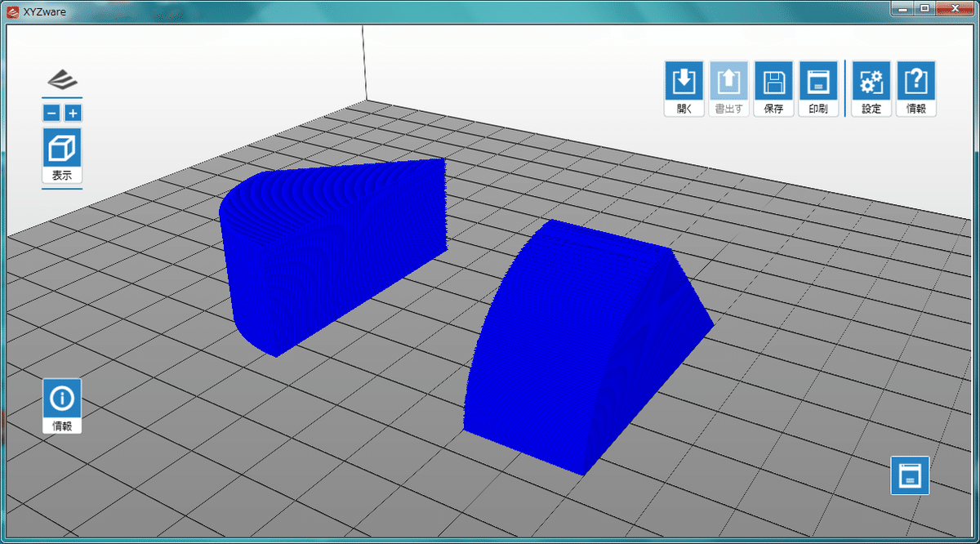980x544 pixels.
Task: Minimize the XYZware window
Action: (902, 7)
